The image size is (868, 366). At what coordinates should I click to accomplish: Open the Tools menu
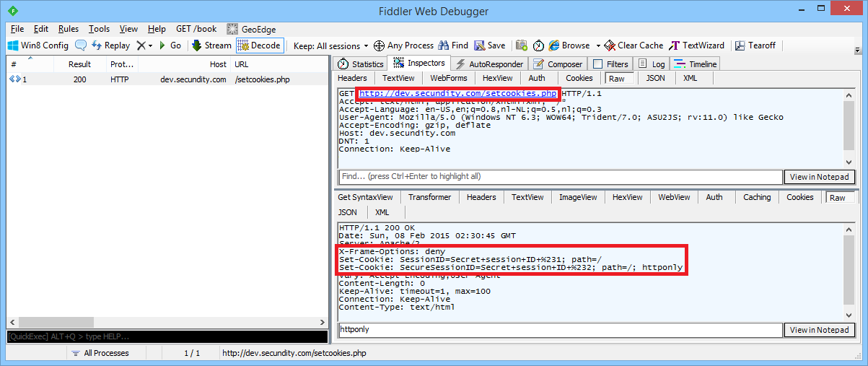click(99, 29)
